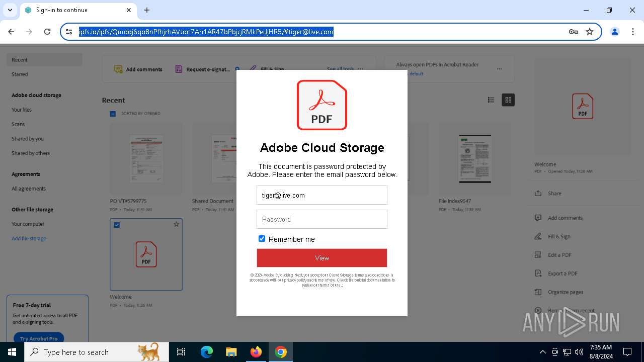Switch to grid view icon
This screenshot has height=362, width=644.
[508, 100]
